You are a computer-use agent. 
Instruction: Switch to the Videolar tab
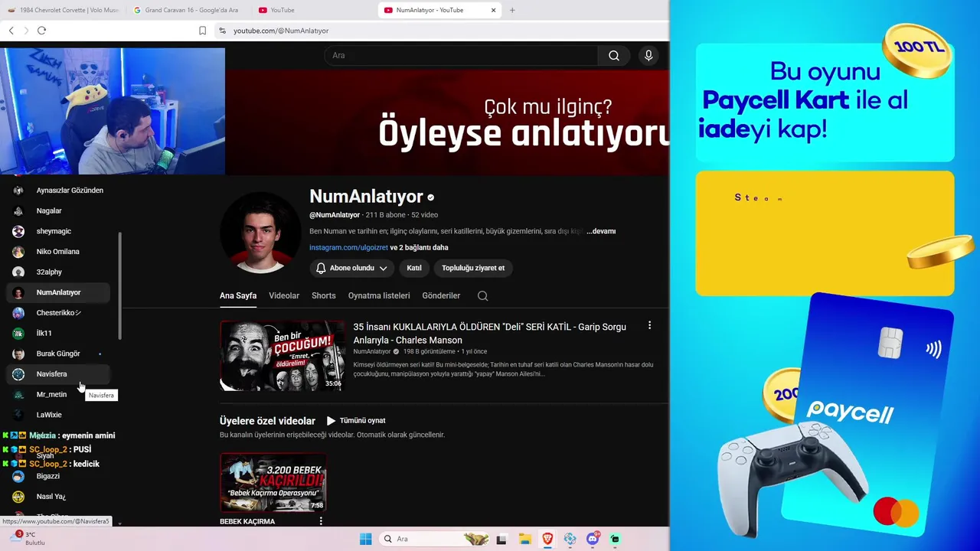coord(284,295)
